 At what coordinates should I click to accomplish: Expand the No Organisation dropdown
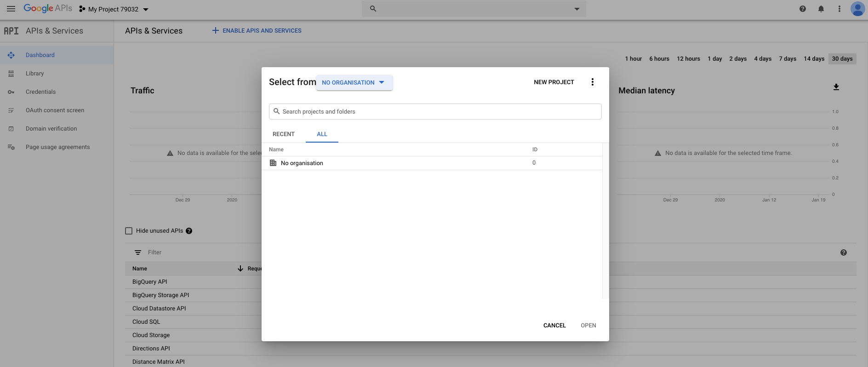[x=354, y=82]
